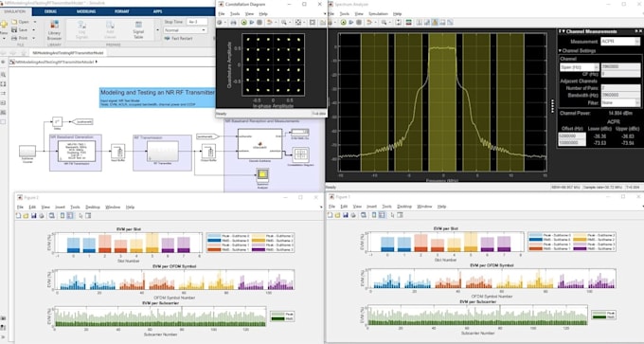Click the Stop button in Spectrum Analyzer toolbar
Viewport: 644px width, 344px height.
pos(359,22)
